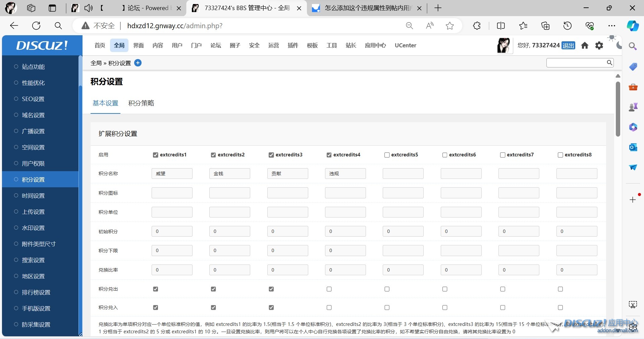
Task: Open browser extensions puzzle icon
Action: click(x=477, y=26)
